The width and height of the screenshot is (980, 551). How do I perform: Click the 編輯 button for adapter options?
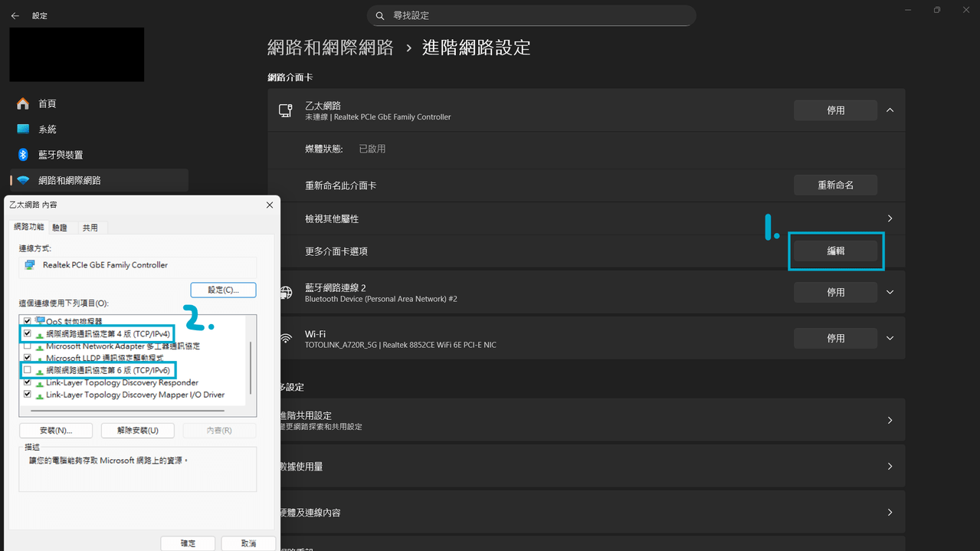click(835, 251)
